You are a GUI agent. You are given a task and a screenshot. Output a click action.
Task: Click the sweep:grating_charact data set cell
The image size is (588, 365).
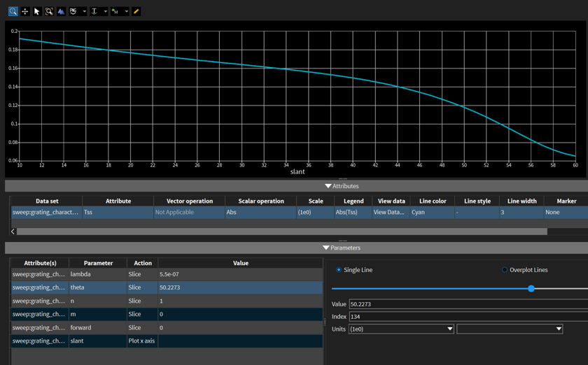point(46,212)
